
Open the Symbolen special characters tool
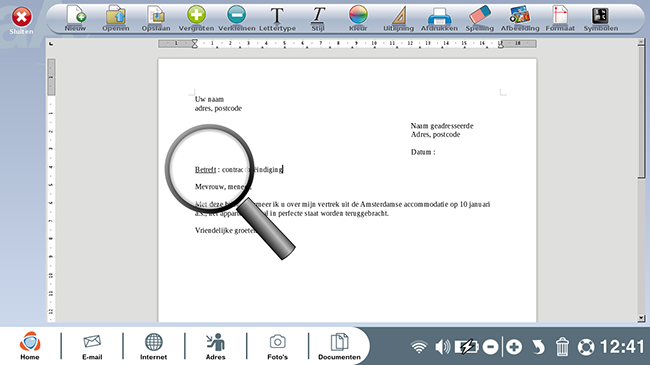coord(601,19)
